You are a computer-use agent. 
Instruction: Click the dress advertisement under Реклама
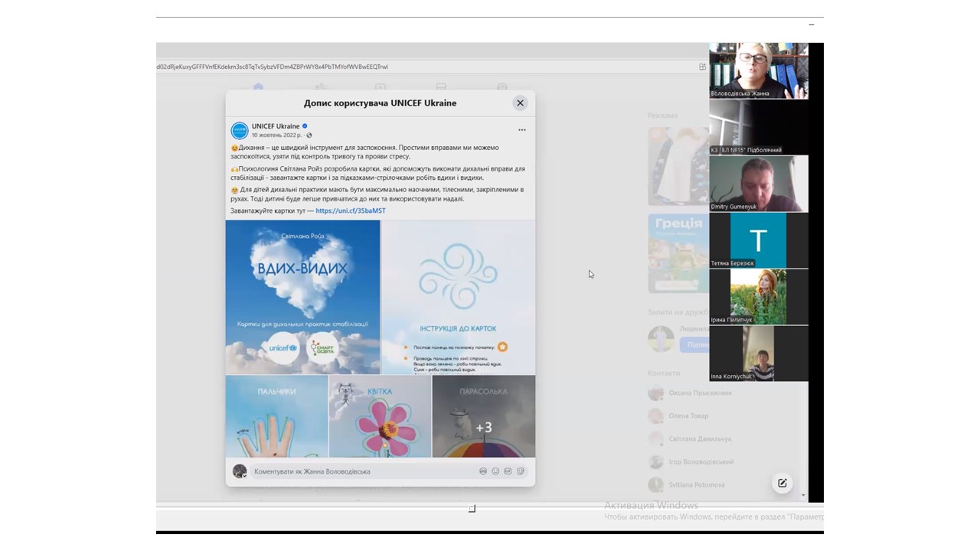pyautogui.click(x=678, y=166)
